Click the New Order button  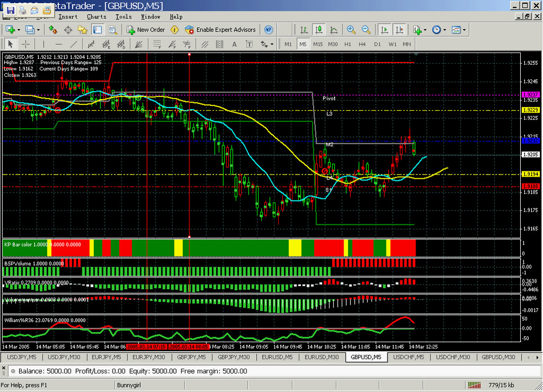[x=146, y=30]
